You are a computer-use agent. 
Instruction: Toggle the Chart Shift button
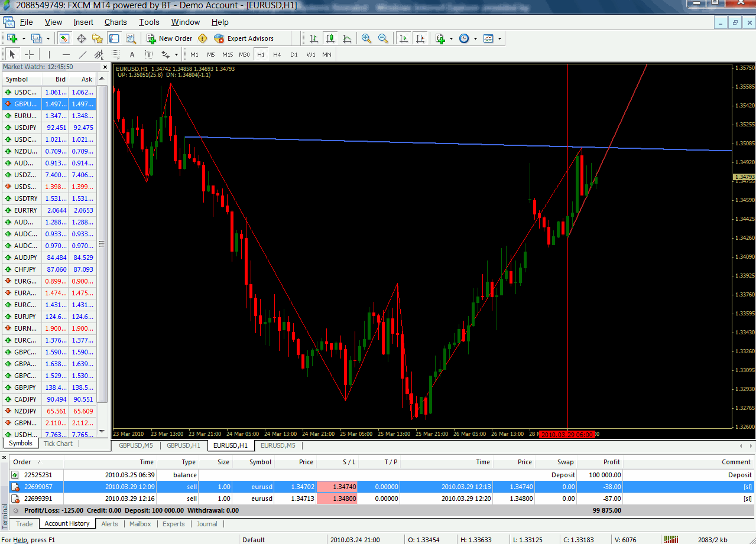coord(420,38)
